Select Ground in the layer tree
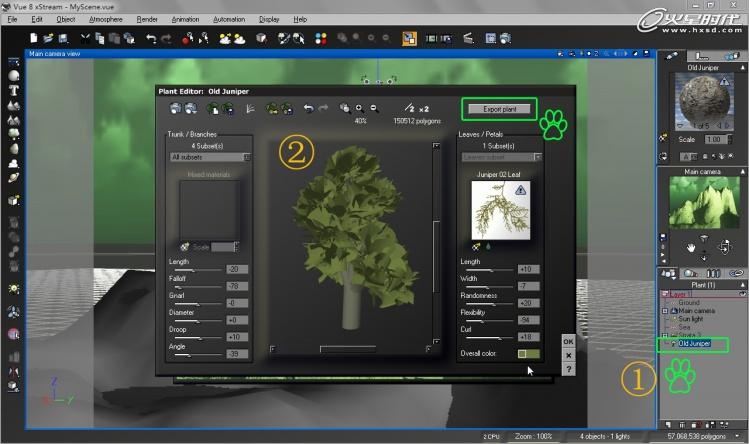Viewport: 749px width, 444px height. [x=688, y=303]
